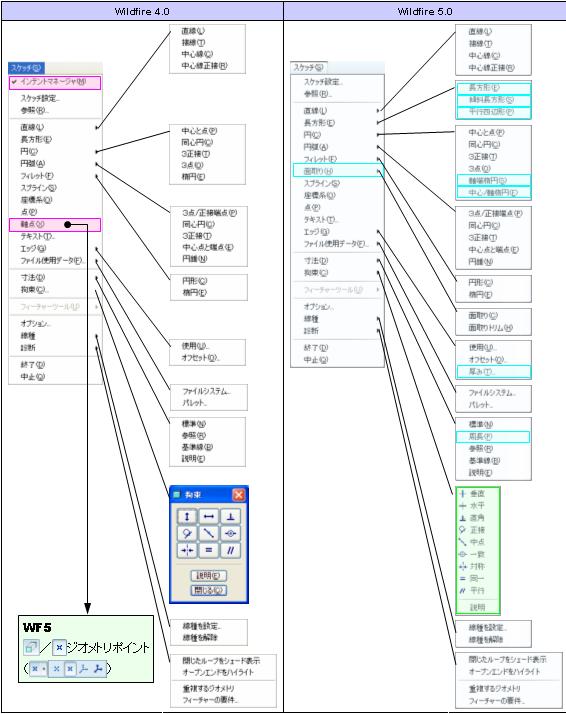Select 重複するジオメトリ in Wildfire 4.0 submenu
Image resolution: width=566 pixels, height=714 pixels.
coord(223,688)
